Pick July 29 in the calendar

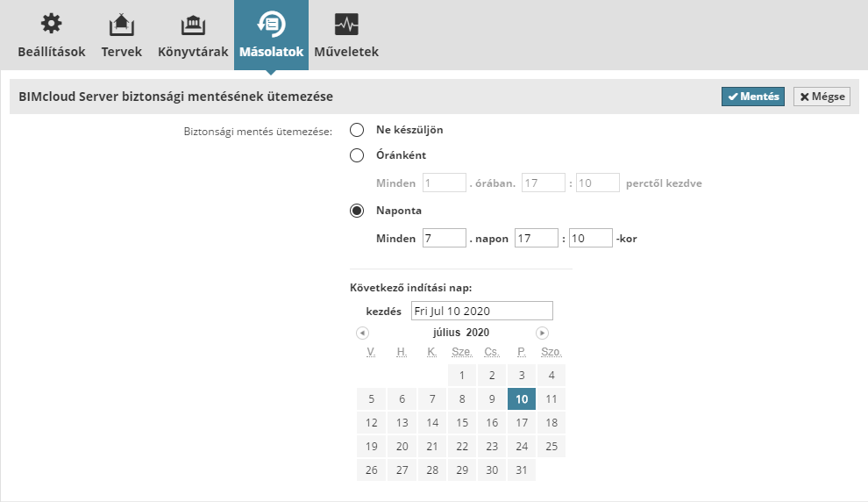point(462,470)
